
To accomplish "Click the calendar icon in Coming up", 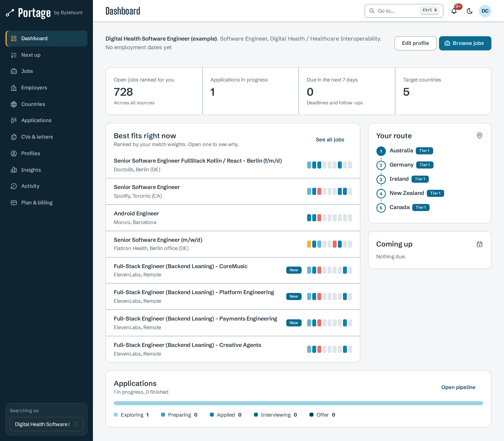I will pyautogui.click(x=479, y=244).
